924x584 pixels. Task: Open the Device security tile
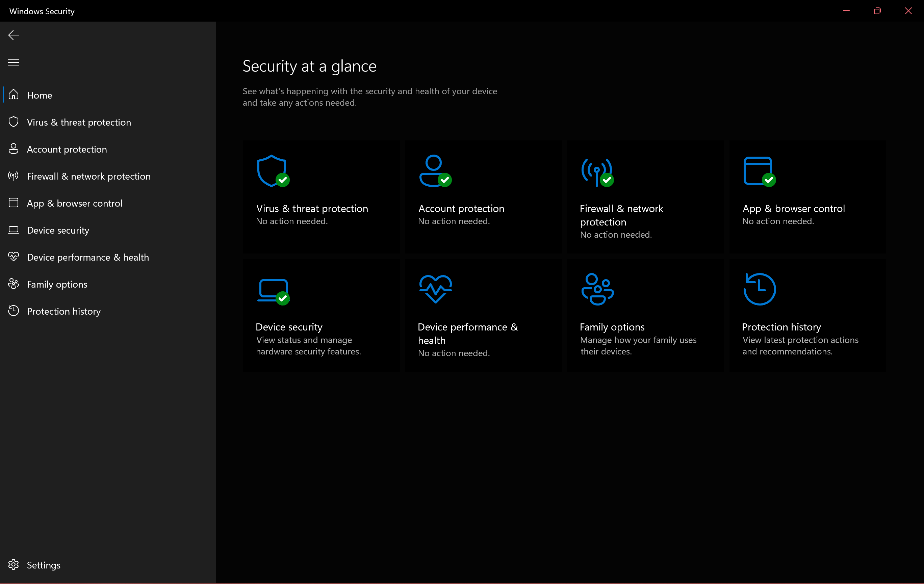click(321, 314)
